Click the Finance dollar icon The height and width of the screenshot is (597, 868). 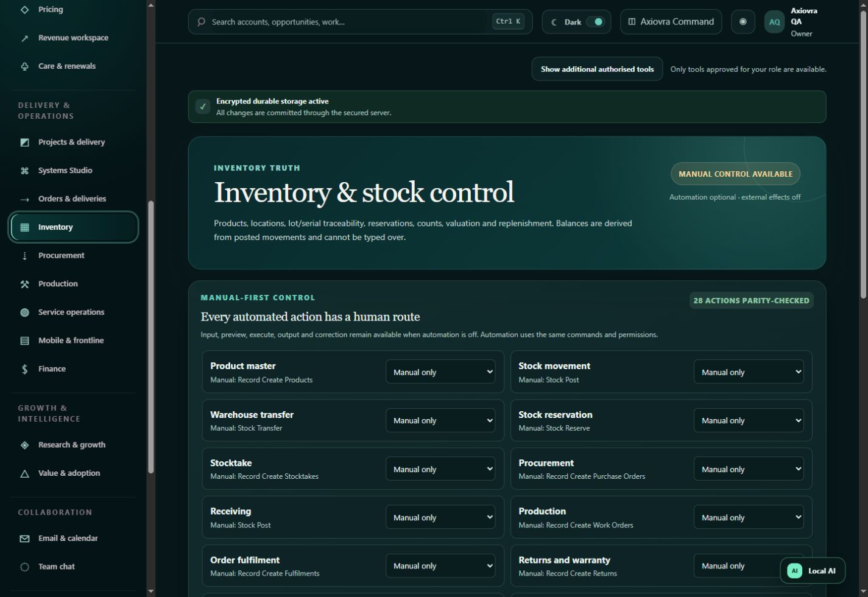tap(24, 369)
